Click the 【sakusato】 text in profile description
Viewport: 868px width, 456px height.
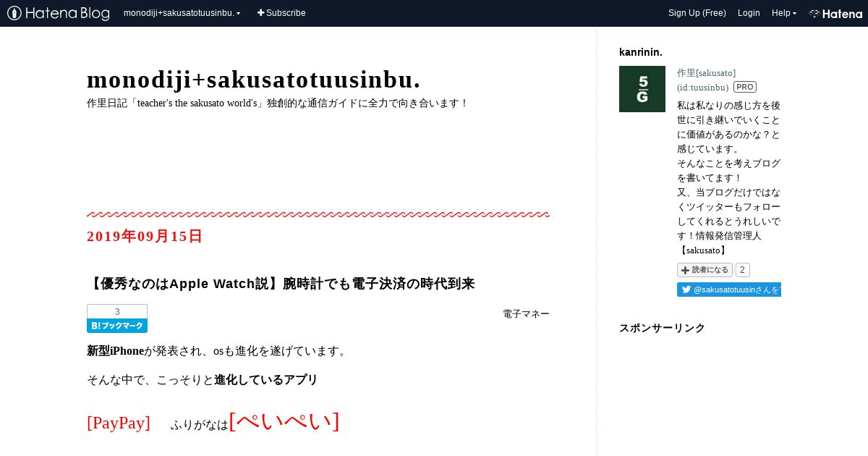click(x=702, y=250)
